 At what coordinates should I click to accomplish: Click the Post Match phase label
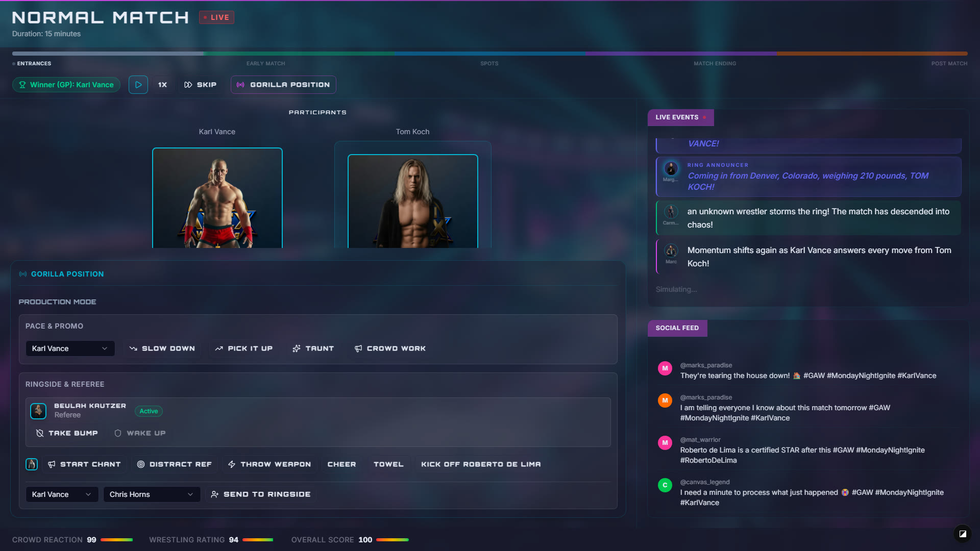[x=949, y=64]
